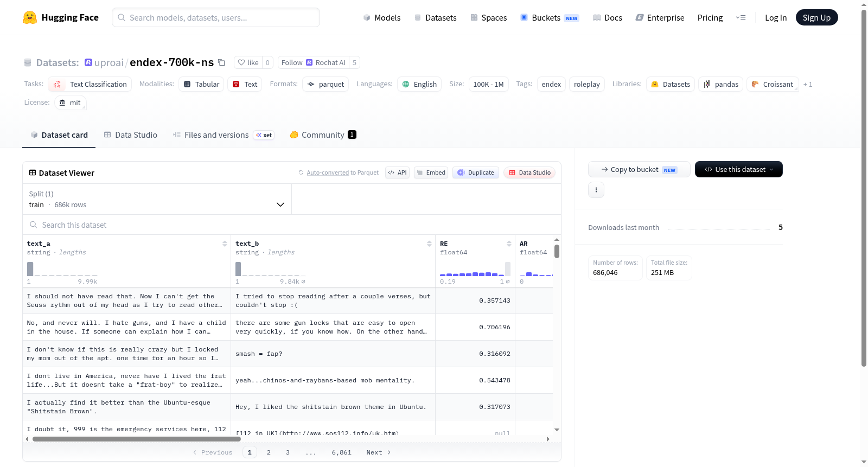Screen dimensions: 868x467
Task: Copy dataset name with the copy icon
Action: tap(221, 62)
